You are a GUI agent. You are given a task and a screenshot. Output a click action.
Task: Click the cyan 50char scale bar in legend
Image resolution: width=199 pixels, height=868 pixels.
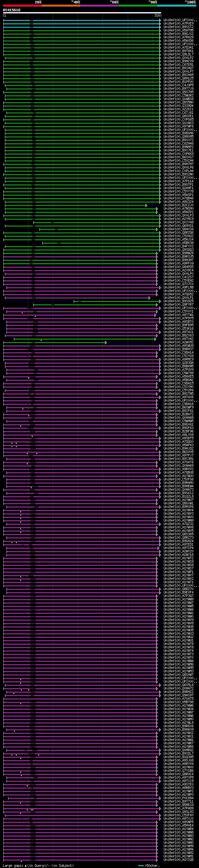(141, 866)
